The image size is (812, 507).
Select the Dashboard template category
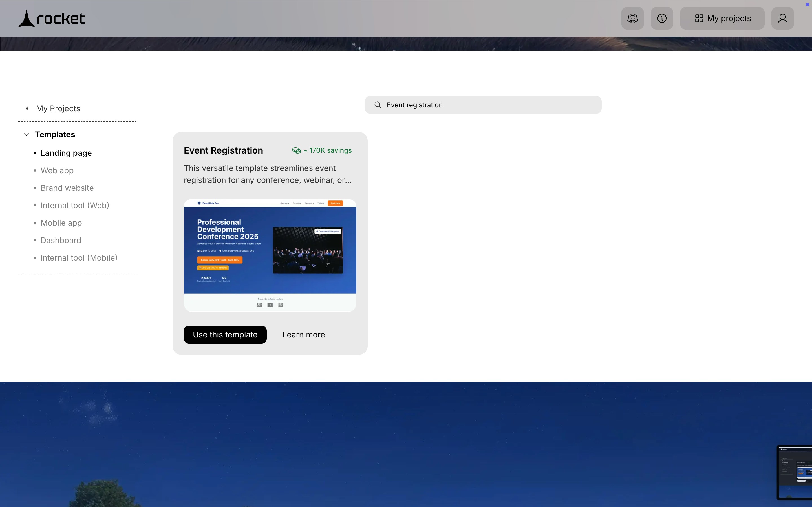(61, 241)
